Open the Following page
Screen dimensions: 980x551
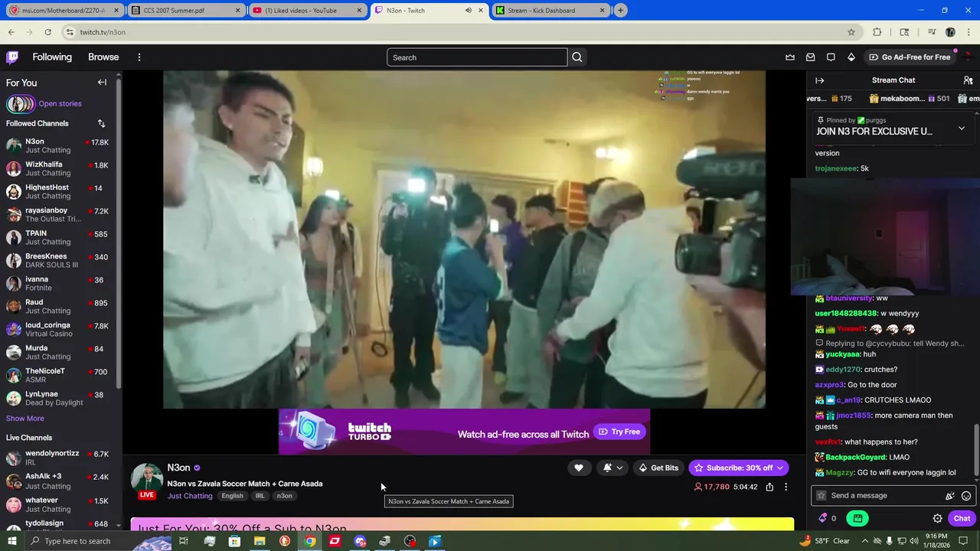(52, 57)
